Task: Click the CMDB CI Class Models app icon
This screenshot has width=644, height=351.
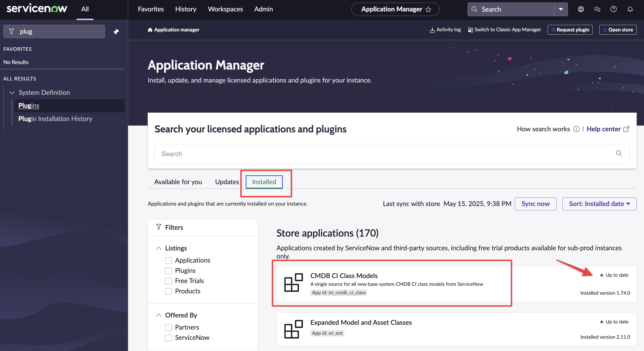Action: pyautogui.click(x=294, y=282)
